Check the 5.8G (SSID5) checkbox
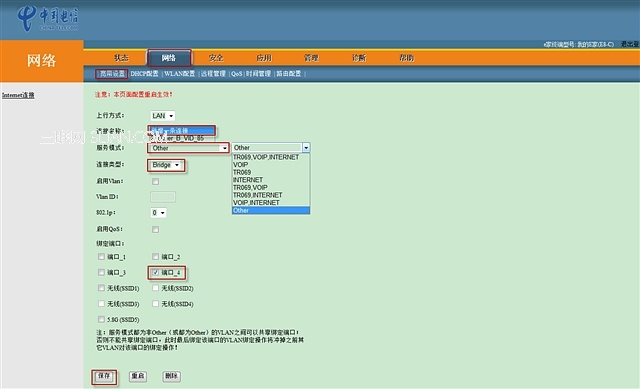640x389 pixels. (x=101, y=319)
